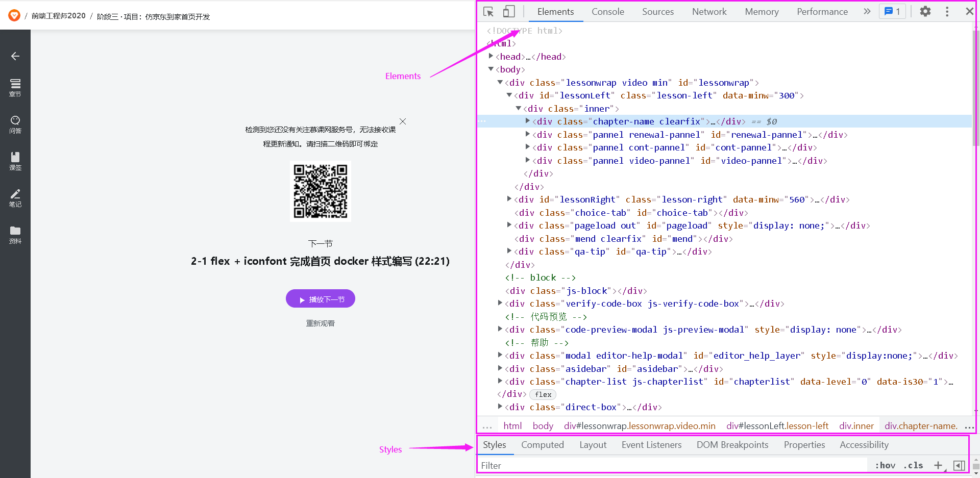Switch to the Console tab
The width and height of the screenshot is (980, 478).
point(608,11)
